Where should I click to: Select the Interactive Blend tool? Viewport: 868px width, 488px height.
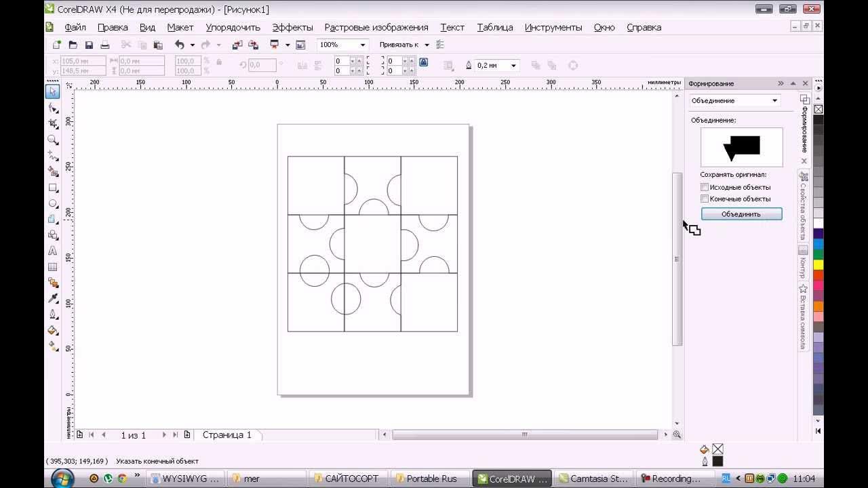pos(53,283)
